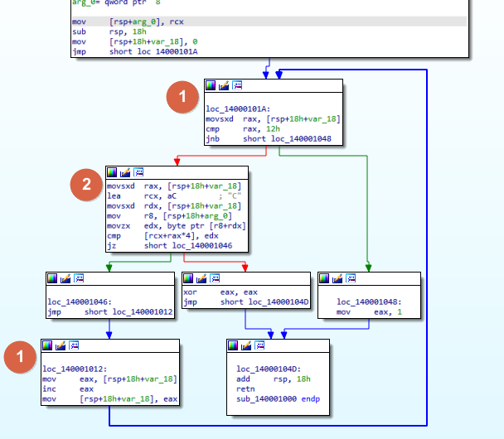The image size is (504, 439).
Task: Click the instruction xor eax, eax
Action: coord(220,292)
